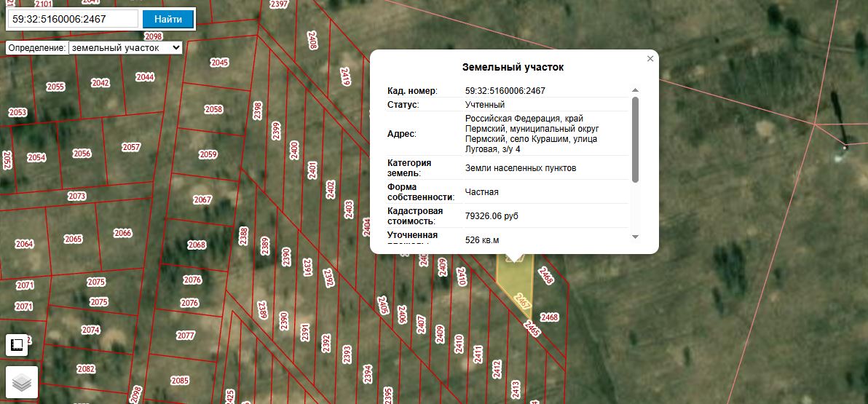Click the Найти search button
The height and width of the screenshot is (404, 868).
click(167, 19)
